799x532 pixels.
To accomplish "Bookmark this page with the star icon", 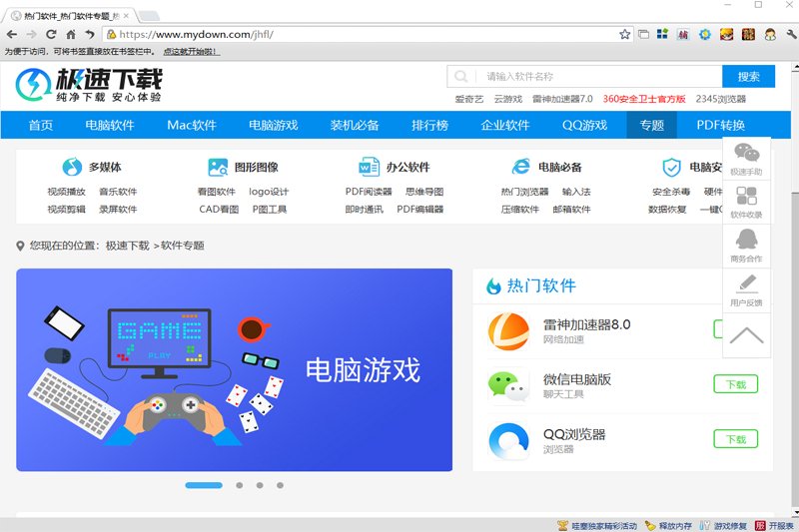I will [625, 34].
